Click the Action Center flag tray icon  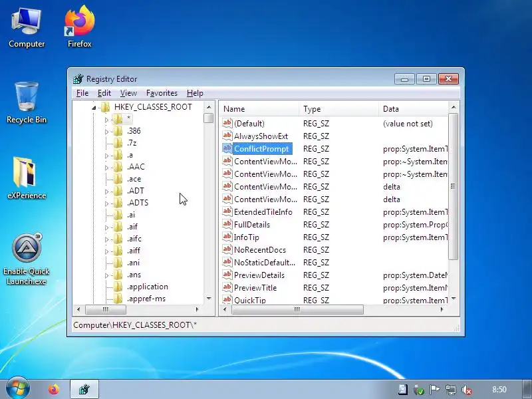click(x=434, y=390)
